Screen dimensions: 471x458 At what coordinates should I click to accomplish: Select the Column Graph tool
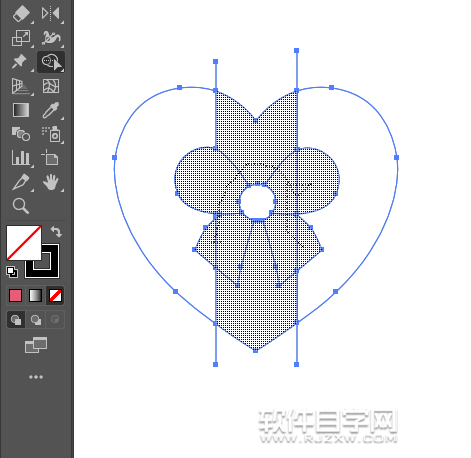(21, 158)
